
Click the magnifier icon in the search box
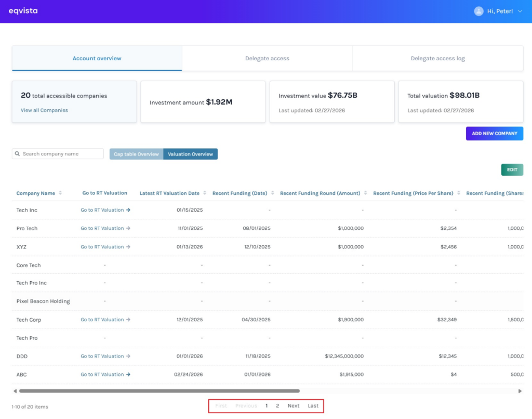(18, 153)
